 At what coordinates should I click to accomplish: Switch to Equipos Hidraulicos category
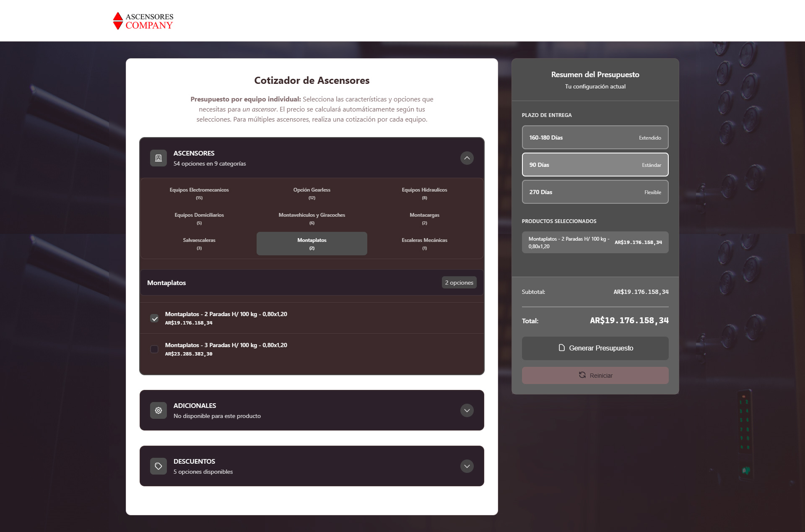coord(424,193)
